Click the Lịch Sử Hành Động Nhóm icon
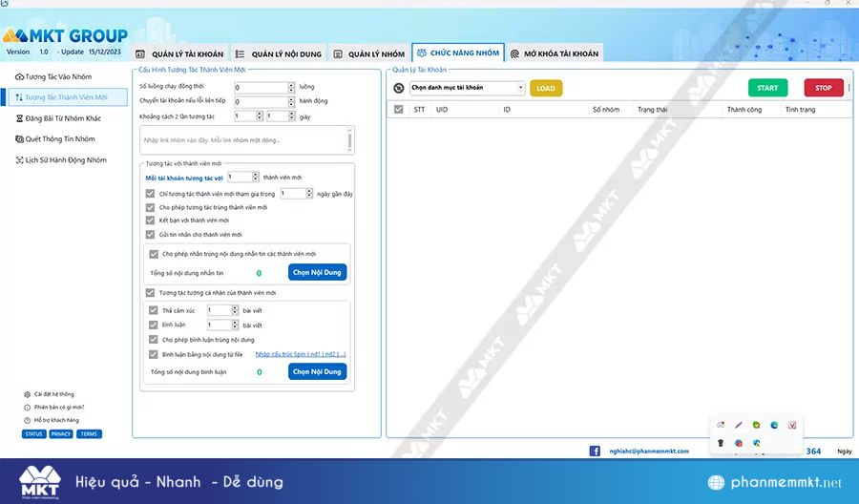This screenshot has height=504, width=859. coord(19,160)
